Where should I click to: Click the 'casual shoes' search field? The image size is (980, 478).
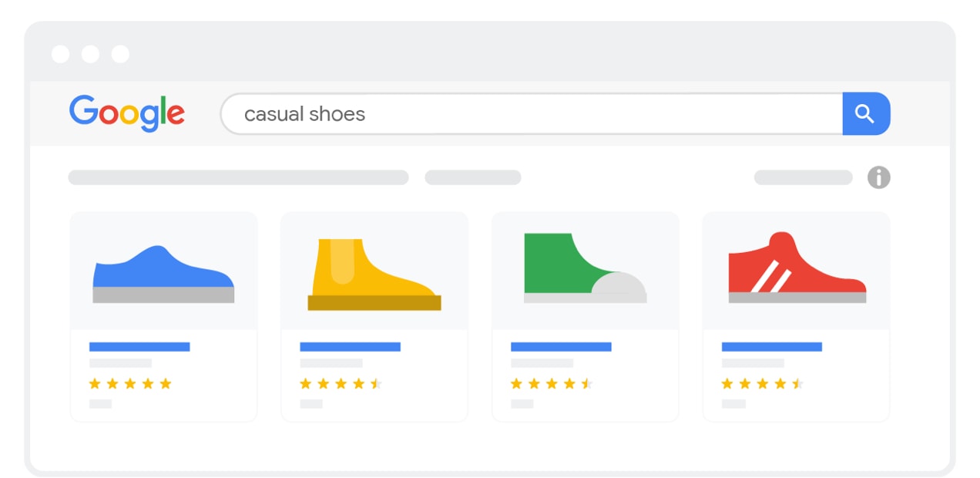(x=532, y=114)
